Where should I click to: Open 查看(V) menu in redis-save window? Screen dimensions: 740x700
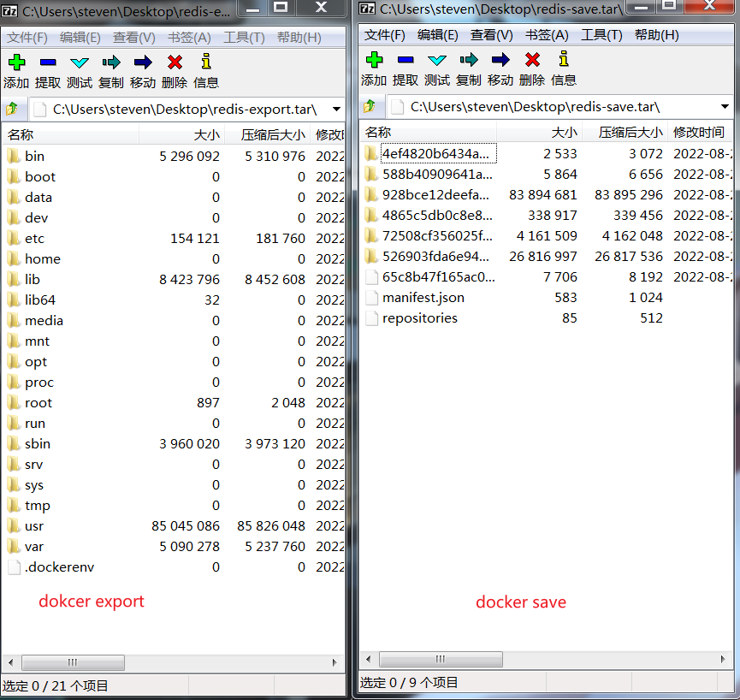click(x=492, y=35)
